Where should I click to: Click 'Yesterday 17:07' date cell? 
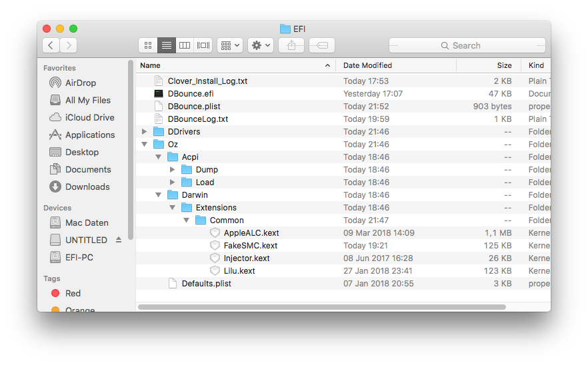pos(373,94)
